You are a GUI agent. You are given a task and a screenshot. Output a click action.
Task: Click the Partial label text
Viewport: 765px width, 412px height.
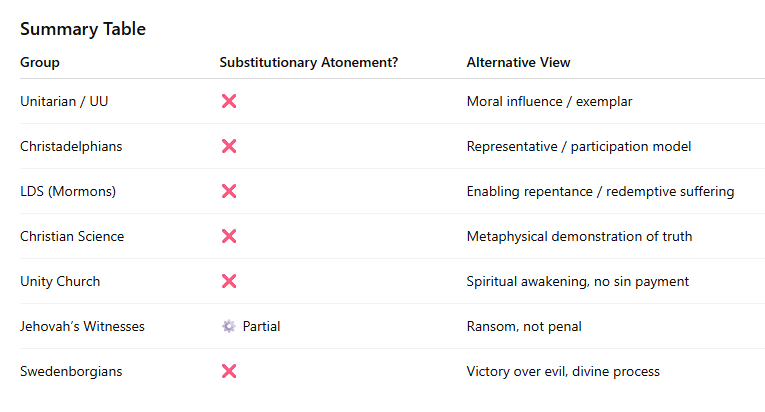(x=261, y=326)
